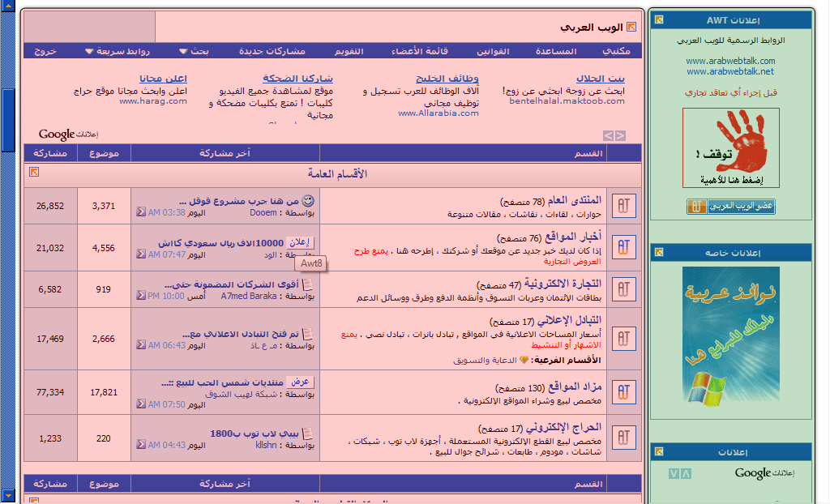Viewport: 830px width, 504px height.
Task: Click the red hand توقف warning image
Action: [x=730, y=147]
